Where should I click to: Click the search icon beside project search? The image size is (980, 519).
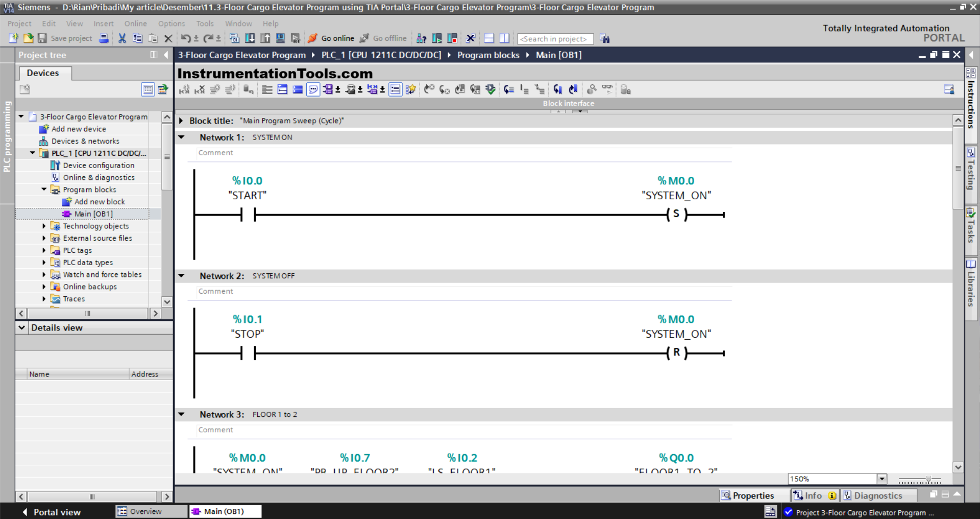[x=605, y=39]
